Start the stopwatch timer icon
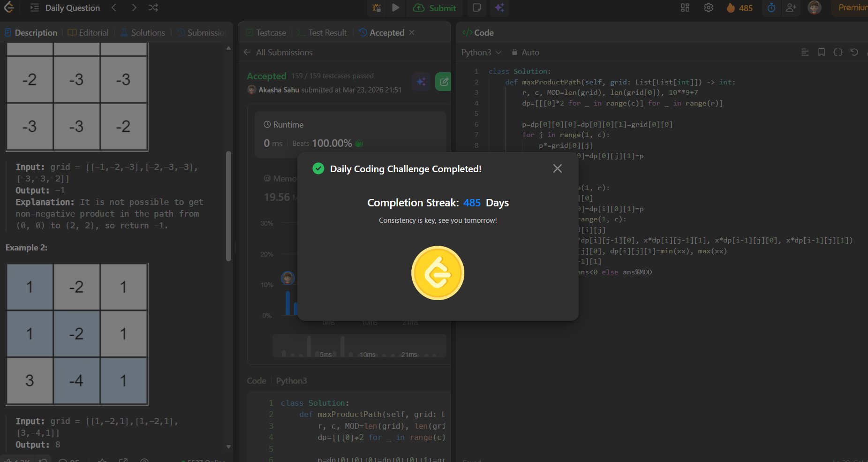The width and height of the screenshot is (868, 462). click(x=771, y=8)
